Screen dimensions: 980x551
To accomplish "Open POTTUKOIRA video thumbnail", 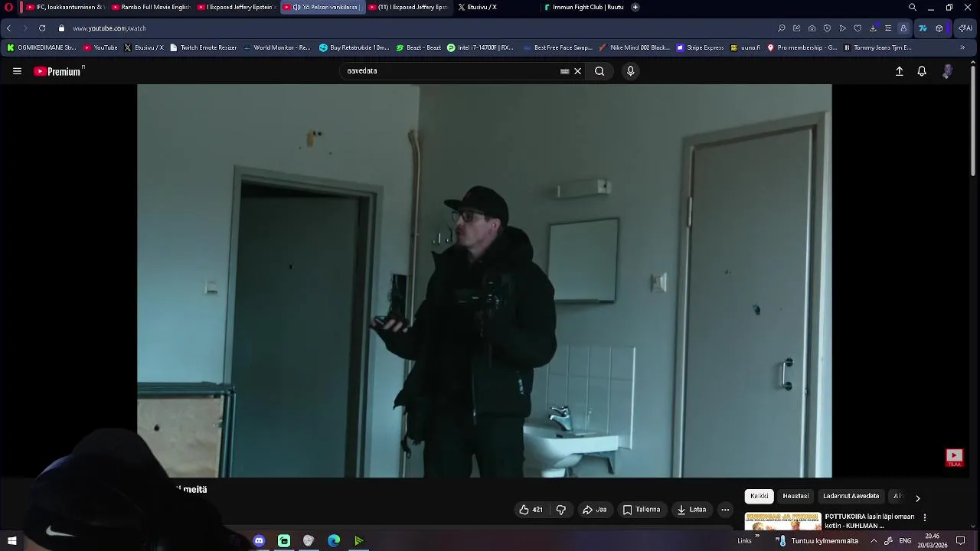I will (x=782, y=521).
